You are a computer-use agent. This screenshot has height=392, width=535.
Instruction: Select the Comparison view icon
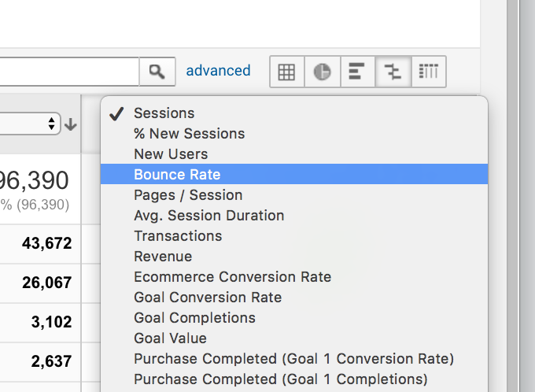393,72
